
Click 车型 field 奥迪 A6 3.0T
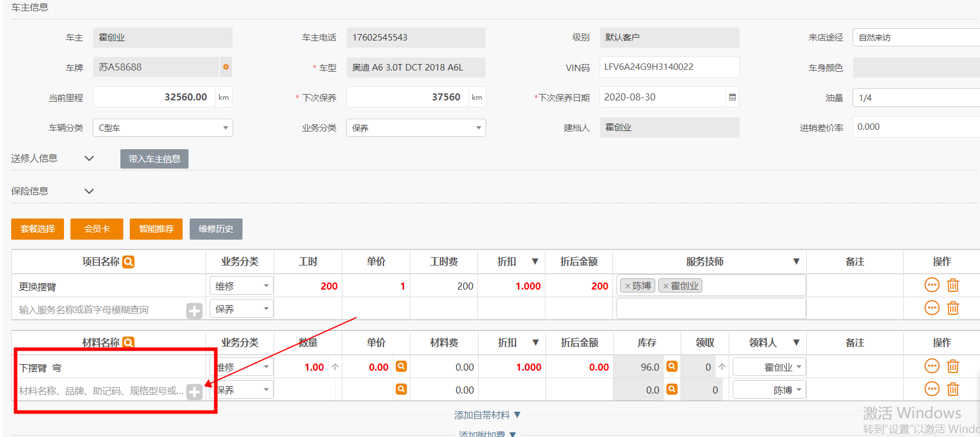point(416,67)
